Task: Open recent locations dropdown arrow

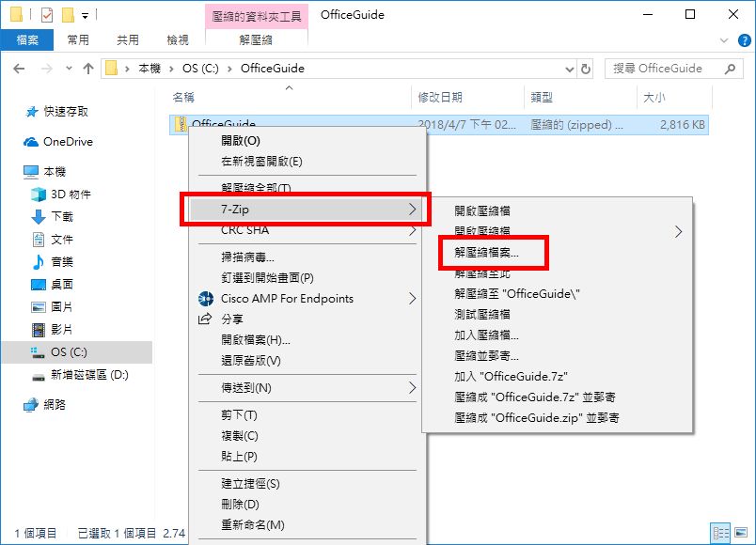Action: coord(69,69)
